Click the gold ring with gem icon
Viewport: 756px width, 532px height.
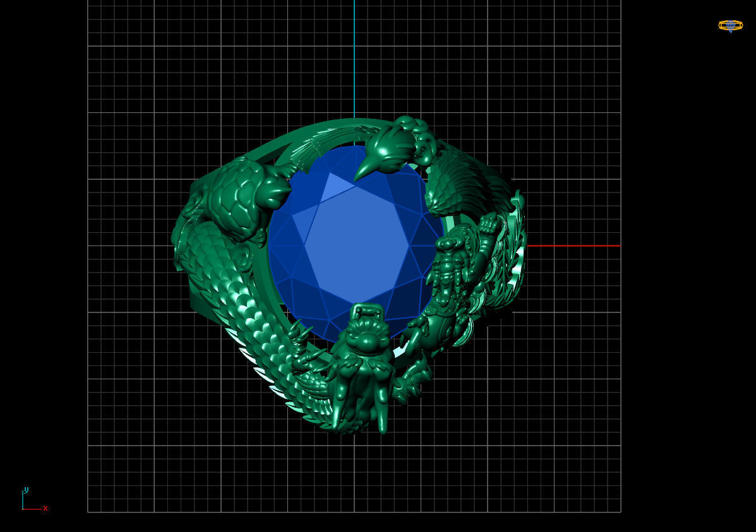click(731, 25)
